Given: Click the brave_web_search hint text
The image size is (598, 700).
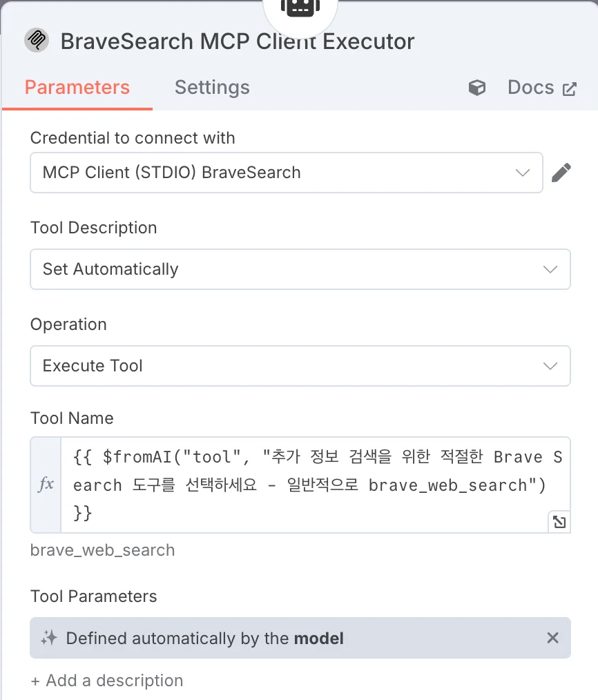Looking at the screenshot, I should click(102, 550).
